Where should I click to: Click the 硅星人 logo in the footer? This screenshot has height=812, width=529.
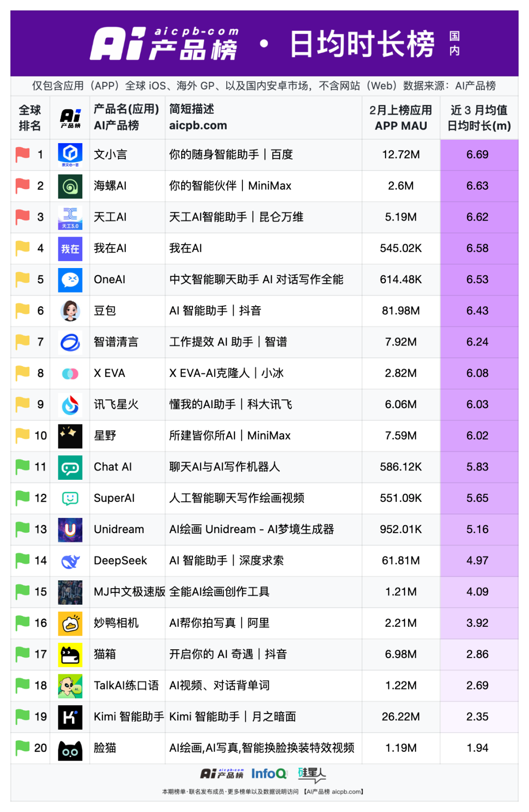pos(312,774)
